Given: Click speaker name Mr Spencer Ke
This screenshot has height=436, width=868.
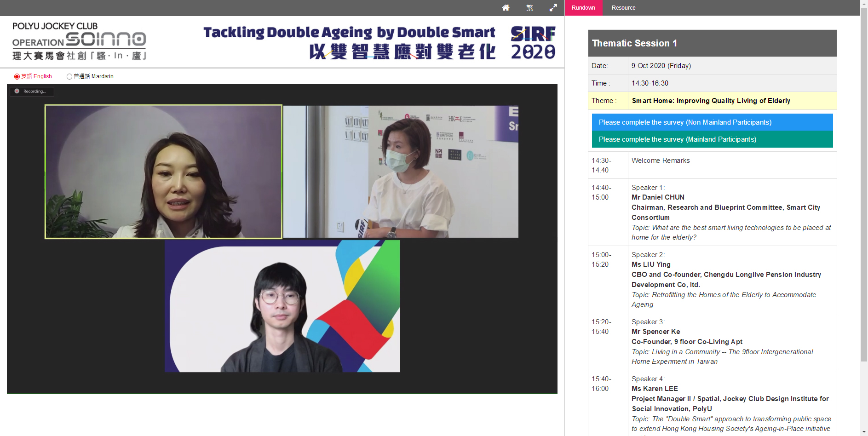Looking at the screenshot, I should tap(655, 332).
